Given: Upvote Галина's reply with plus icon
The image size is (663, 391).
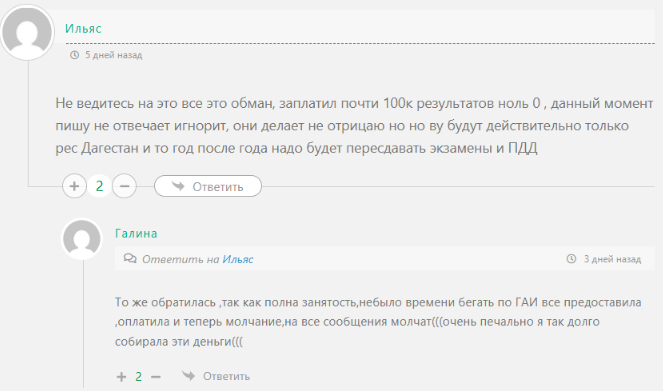Looking at the screenshot, I should coord(121,377).
